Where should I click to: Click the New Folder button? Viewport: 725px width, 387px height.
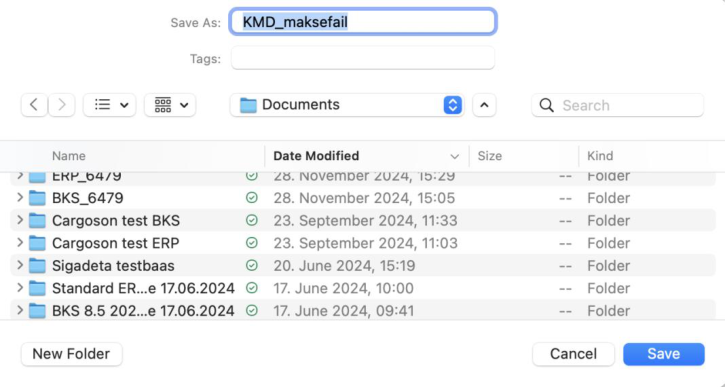click(x=72, y=354)
